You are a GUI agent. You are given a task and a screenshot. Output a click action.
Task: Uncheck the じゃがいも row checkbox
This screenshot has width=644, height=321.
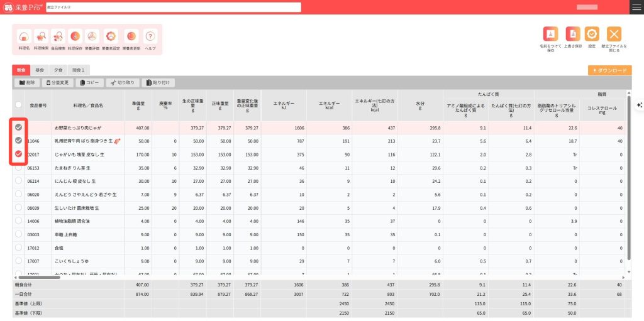[19, 154]
